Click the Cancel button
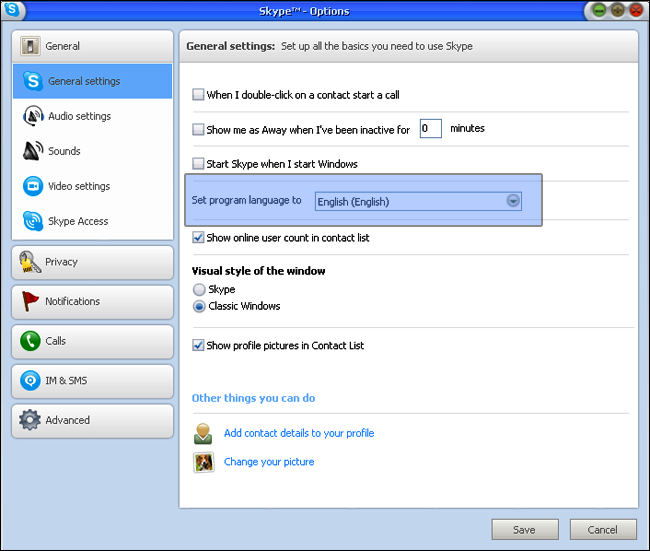Viewport: 650px width, 551px height. 603,529
